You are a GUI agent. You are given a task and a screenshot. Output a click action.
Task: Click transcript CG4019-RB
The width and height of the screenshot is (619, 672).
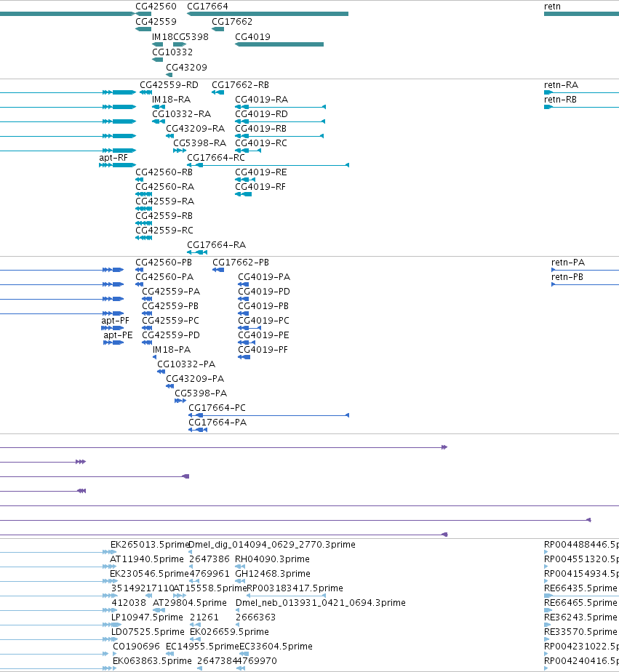coord(260,129)
